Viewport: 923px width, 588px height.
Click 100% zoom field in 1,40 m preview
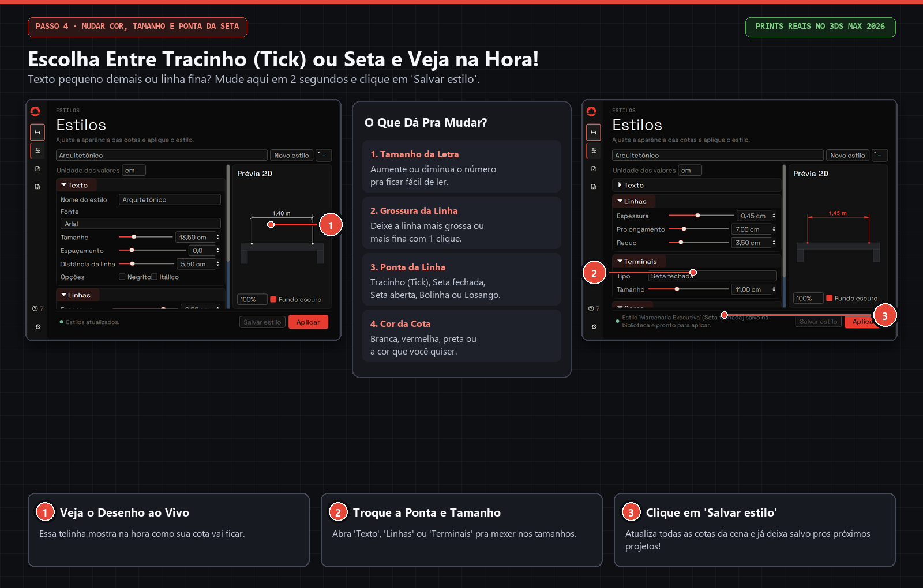[252, 299]
